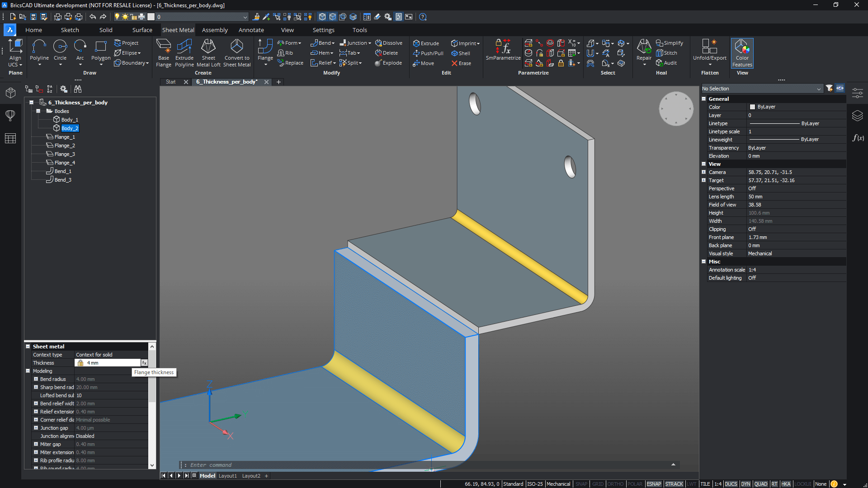Viewport: 868px width, 488px height.
Task: Switch to the Assembly ribbon tab
Action: pos(214,30)
